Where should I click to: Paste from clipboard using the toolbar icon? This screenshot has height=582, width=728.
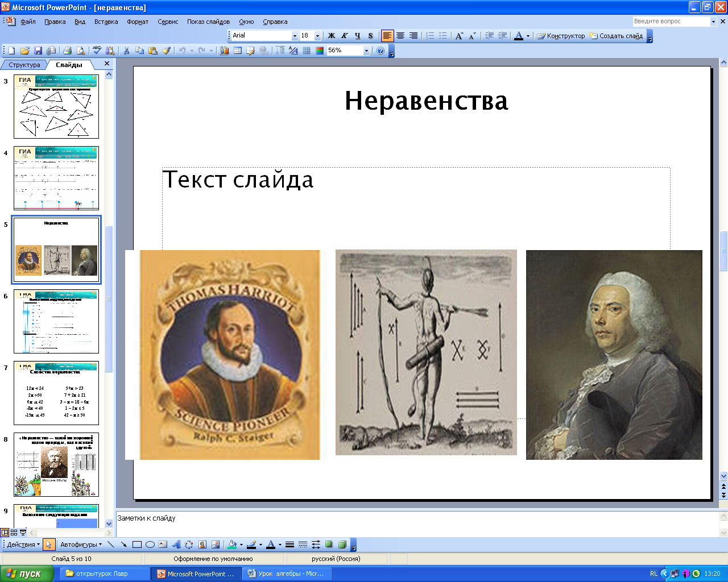click(152, 51)
